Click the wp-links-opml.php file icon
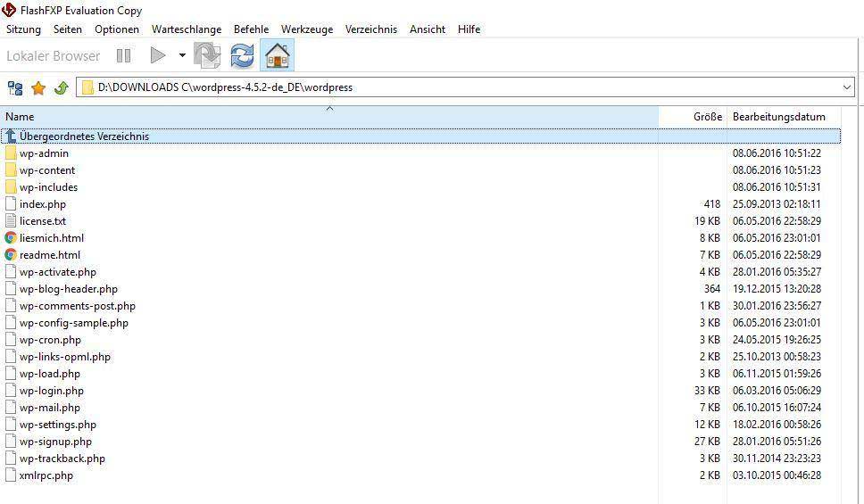The width and height of the screenshot is (864, 504). point(11,357)
